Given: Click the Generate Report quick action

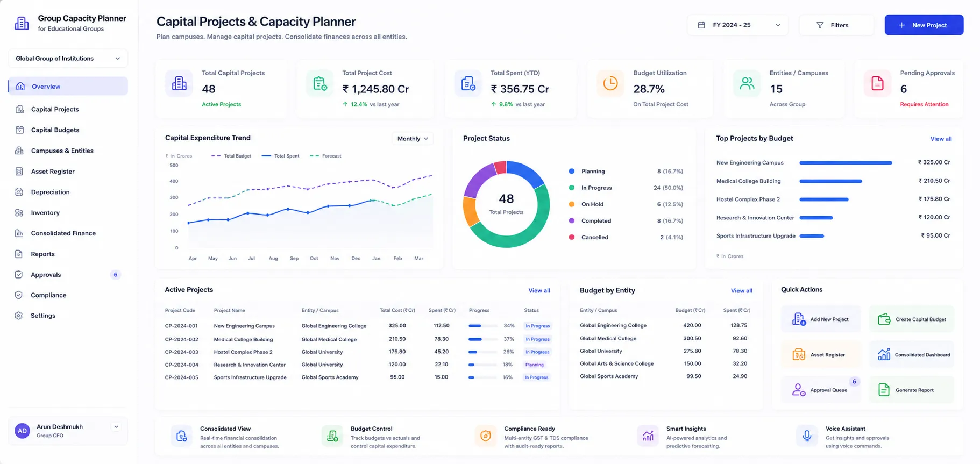Looking at the screenshot, I should coord(912,390).
